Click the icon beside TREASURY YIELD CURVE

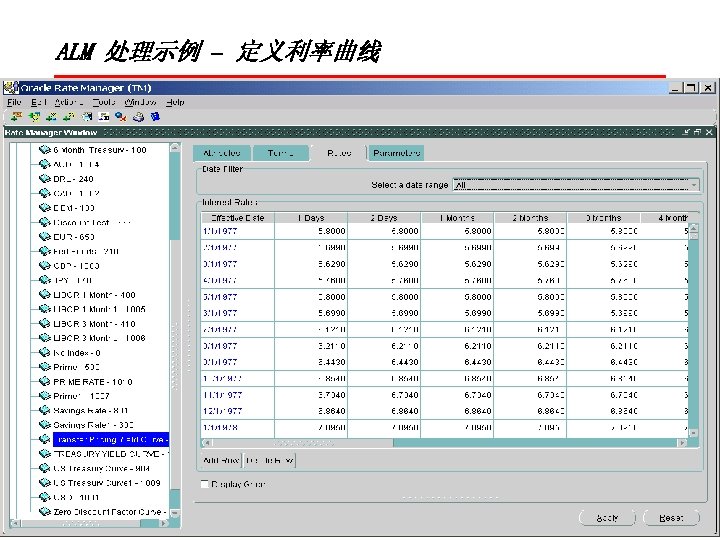[45, 454]
